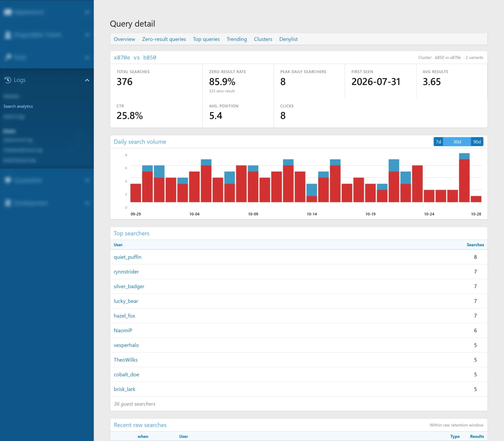
Task: Select the lucky_bear searcher
Action: [126, 301]
